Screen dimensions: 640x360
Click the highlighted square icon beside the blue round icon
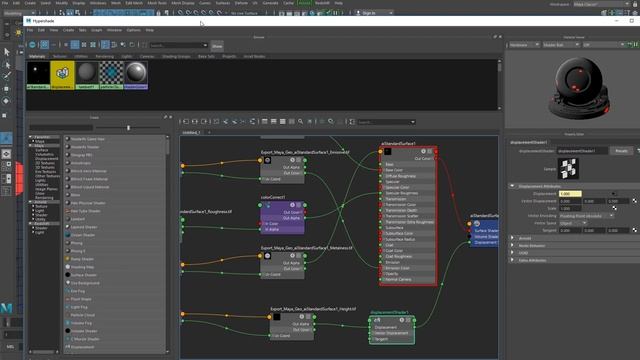tap(44, 45)
